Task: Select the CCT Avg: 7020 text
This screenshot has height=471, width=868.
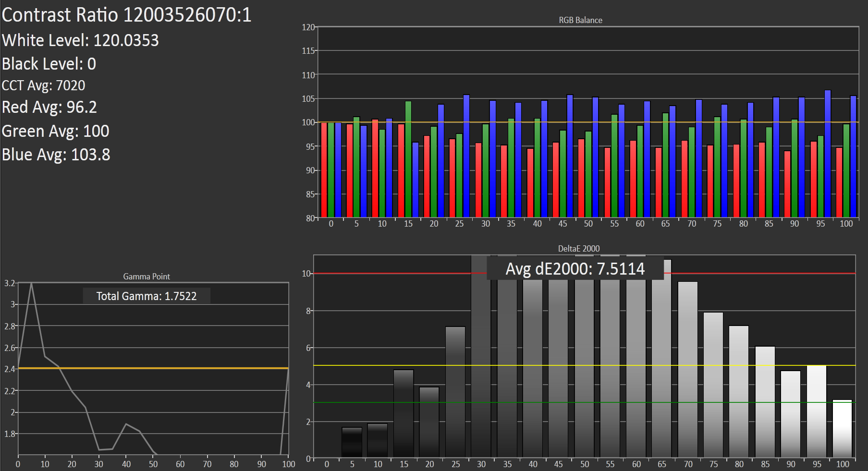Action: pyautogui.click(x=43, y=85)
